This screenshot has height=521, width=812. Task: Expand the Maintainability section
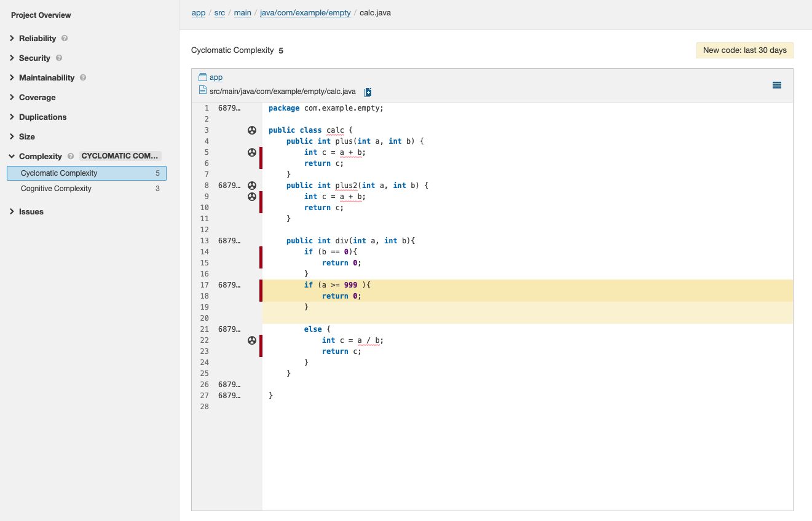click(47, 77)
